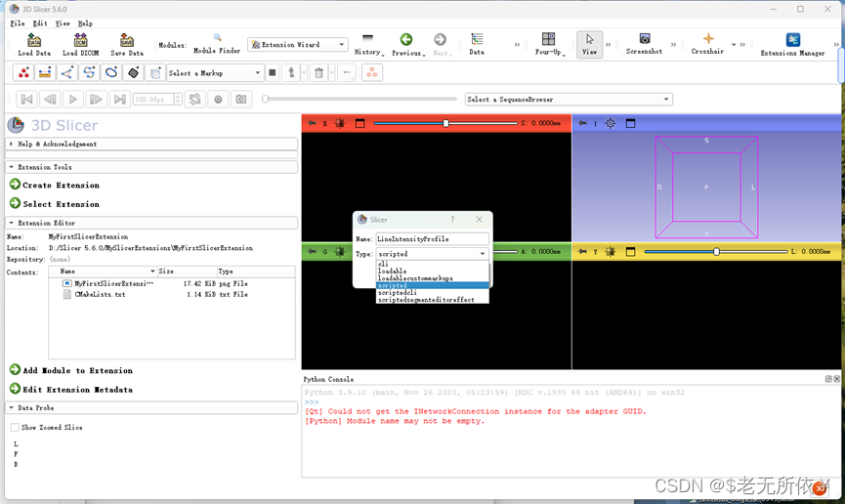Click the link icon in red slice view
The height and width of the screenshot is (504, 845).
pos(340,123)
